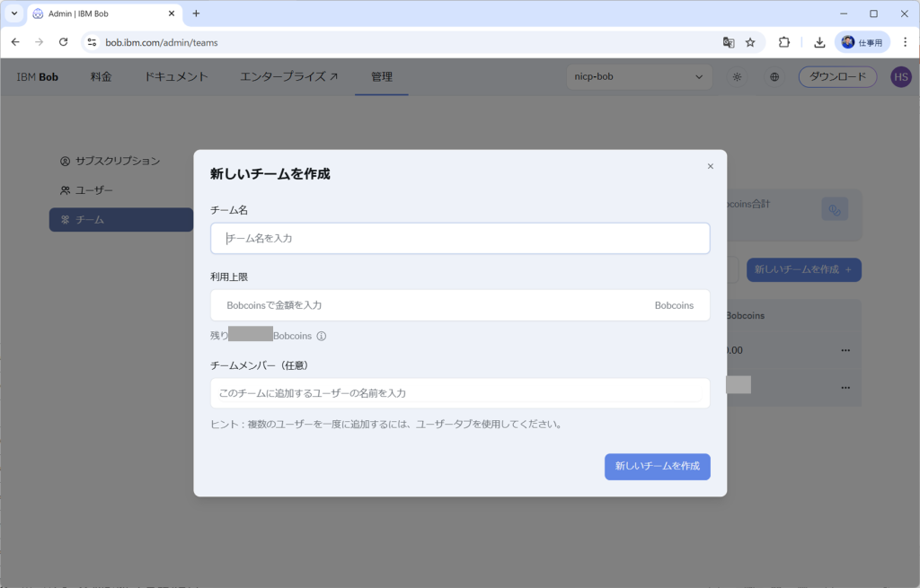Click the チーム名 input field
920x588 pixels.
click(460, 238)
